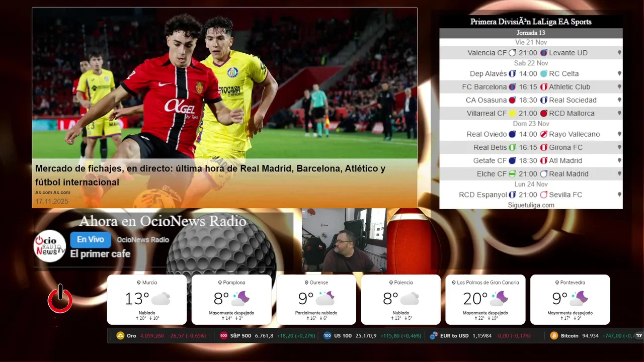Click the RCD Mallorca team name
644x362 pixels.
(x=572, y=114)
